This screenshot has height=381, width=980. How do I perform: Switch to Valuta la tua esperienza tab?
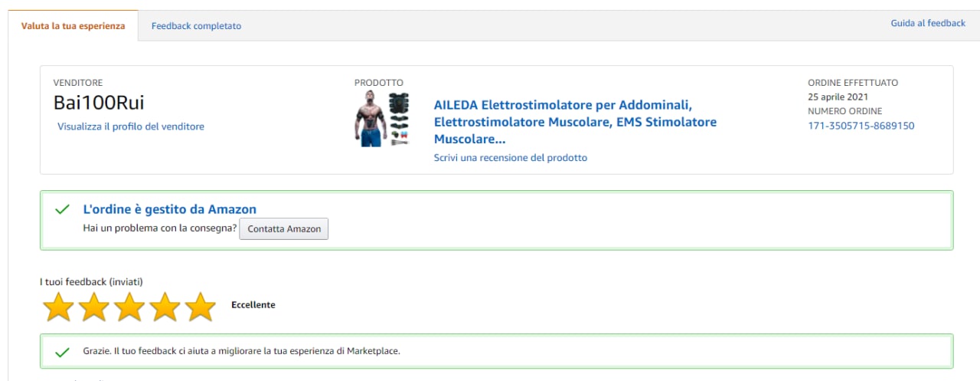coord(73,25)
